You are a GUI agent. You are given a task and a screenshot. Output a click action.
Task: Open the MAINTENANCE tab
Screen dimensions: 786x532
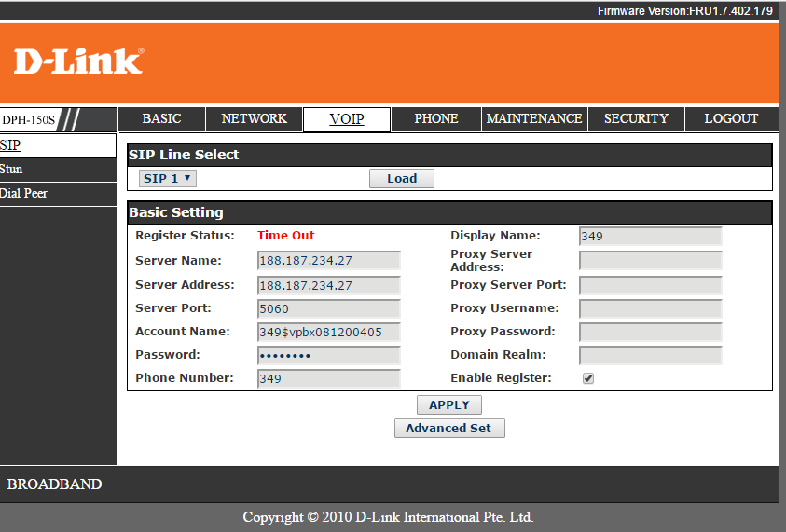tap(534, 119)
